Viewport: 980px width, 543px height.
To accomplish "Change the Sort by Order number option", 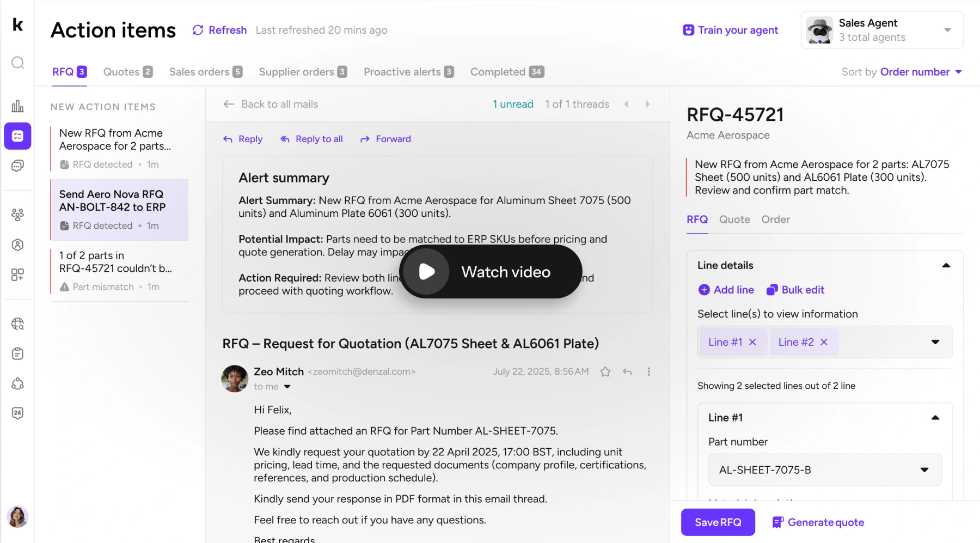I will (x=921, y=72).
